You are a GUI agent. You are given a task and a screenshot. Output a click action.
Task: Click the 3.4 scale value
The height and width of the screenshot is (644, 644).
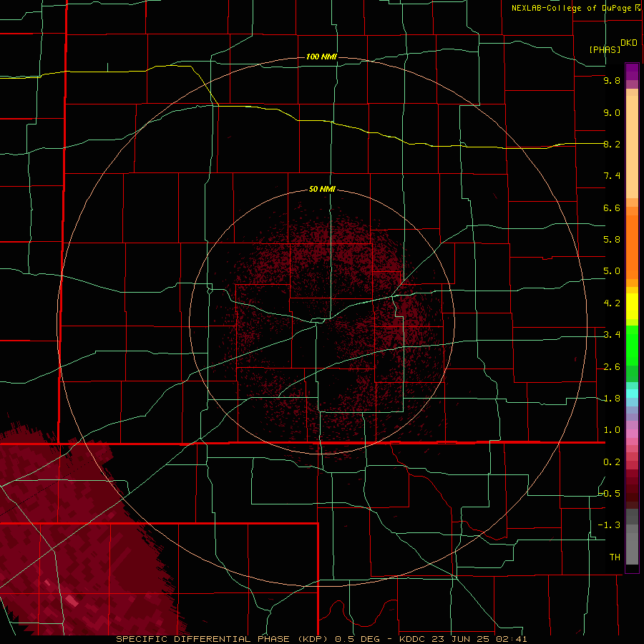click(x=612, y=335)
